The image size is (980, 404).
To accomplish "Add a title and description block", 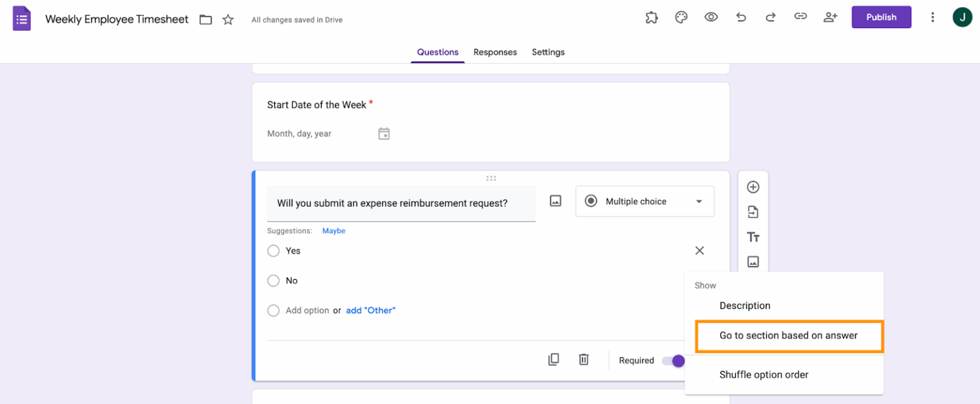I will click(754, 237).
